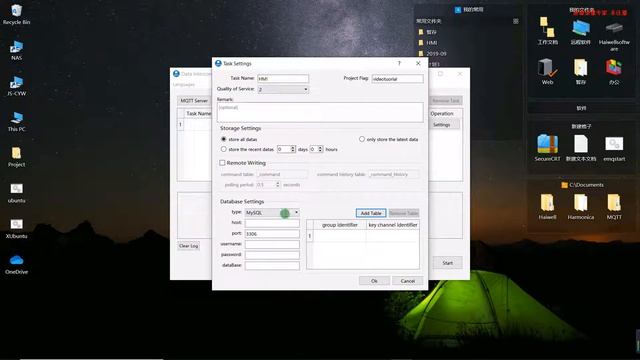Click the group identifier column header
Image resolution: width=640 pixels, height=360 pixels.
pos(340,225)
